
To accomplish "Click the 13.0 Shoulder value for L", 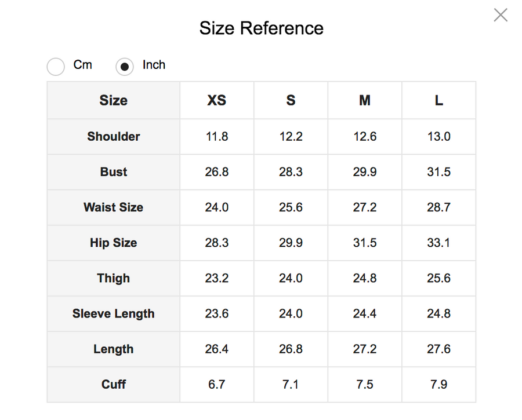I will click(439, 137).
